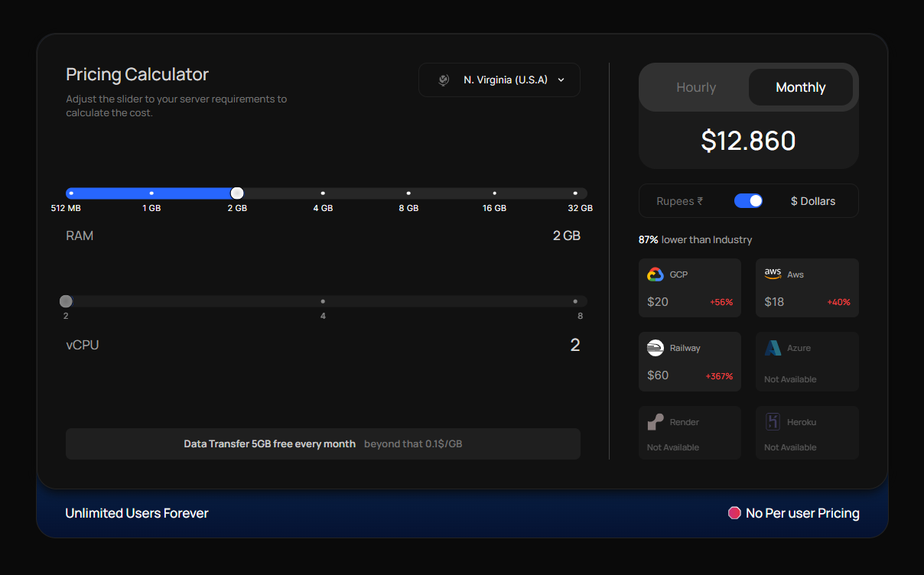Image resolution: width=924 pixels, height=575 pixels.
Task: Click the vCPU slider handle at 2
Action: (66, 301)
